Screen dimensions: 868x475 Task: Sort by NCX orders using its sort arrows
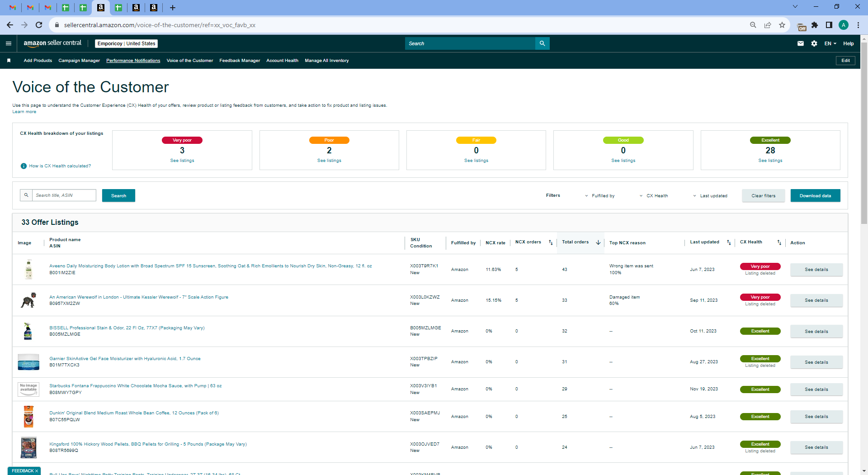551,242
